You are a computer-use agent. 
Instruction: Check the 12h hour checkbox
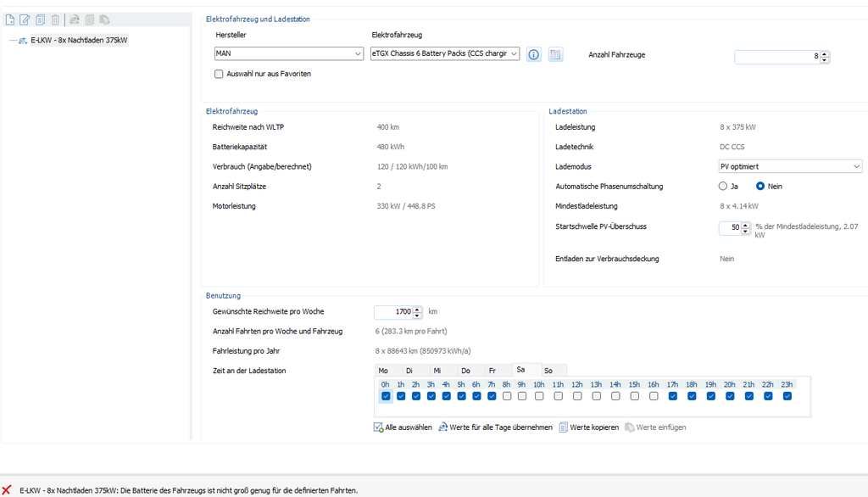[577, 396]
